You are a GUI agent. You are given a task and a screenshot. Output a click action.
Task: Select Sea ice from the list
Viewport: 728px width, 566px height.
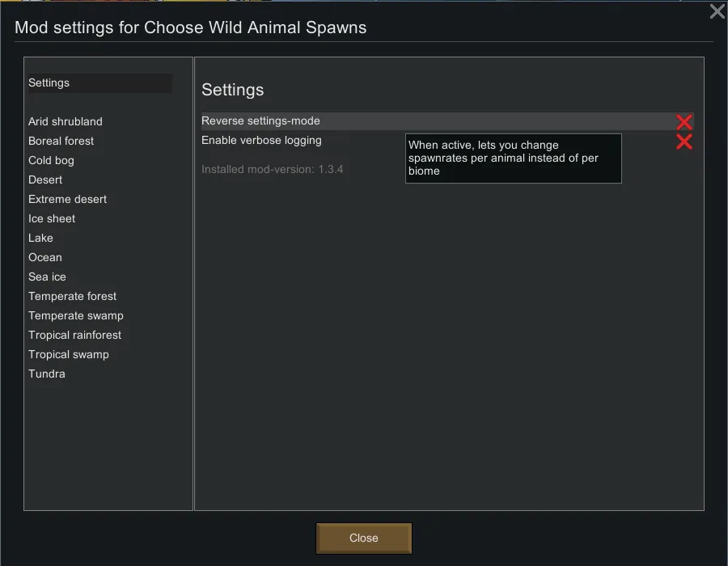[x=48, y=277]
